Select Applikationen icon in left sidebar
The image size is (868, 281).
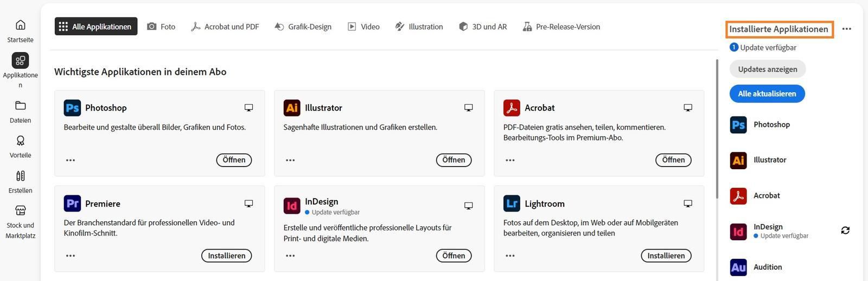click(20, 60)
